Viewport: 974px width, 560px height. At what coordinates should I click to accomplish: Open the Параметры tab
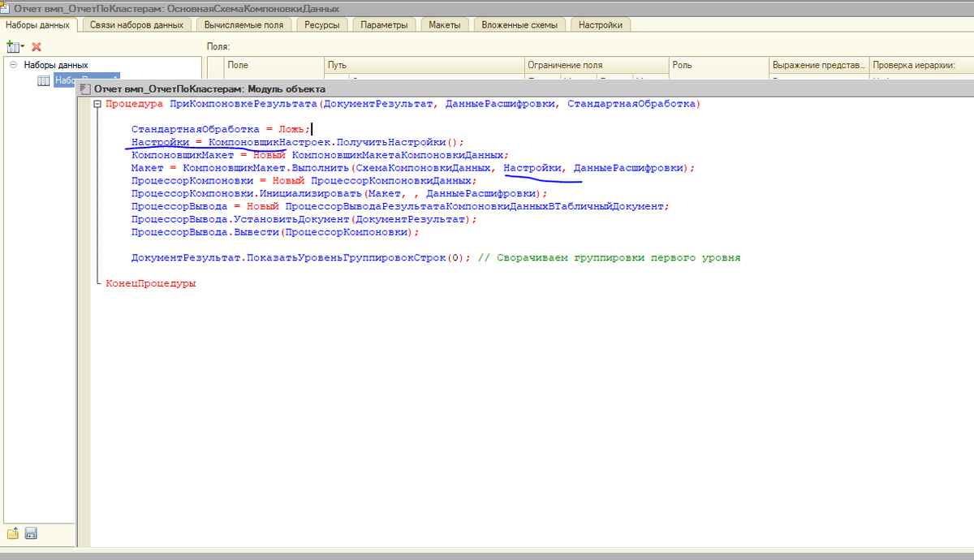(385, 25)
